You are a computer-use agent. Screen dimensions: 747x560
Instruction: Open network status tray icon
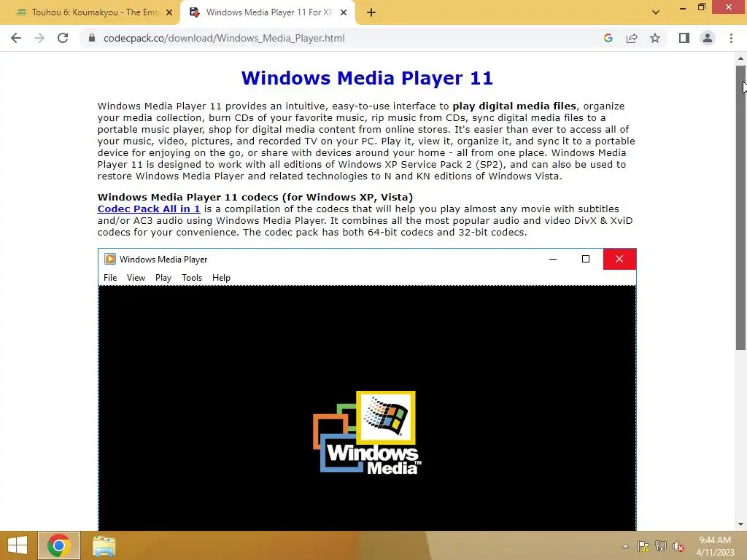click(661, 546)
